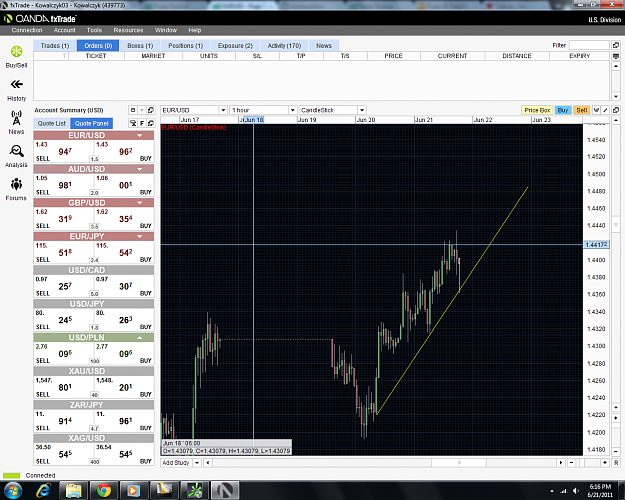This screenshot has height=500, width=625.
Task: Open media player from the taskbar
Action: click(134, 490)
